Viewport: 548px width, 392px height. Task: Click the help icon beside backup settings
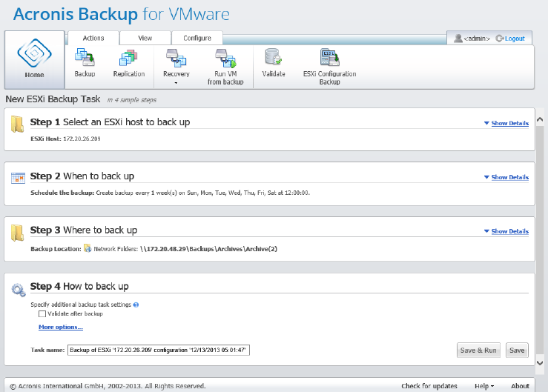coord(136,305)
